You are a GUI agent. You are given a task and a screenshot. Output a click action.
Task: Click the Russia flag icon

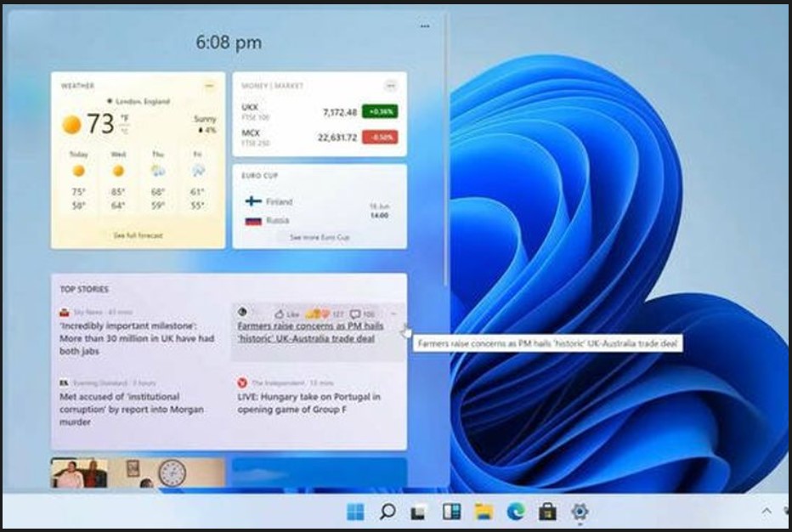coord(253,221)
